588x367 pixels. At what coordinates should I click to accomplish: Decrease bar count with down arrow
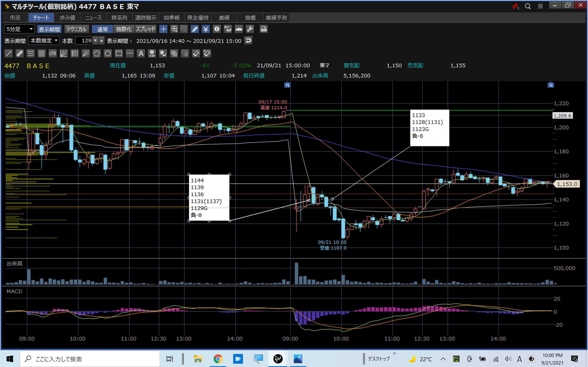[x=96, y=41]
